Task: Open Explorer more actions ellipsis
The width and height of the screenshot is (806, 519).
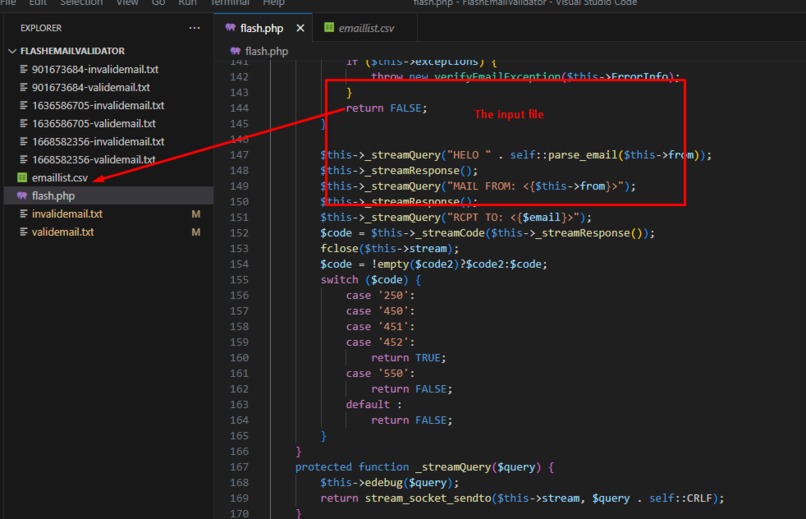Action: [194, 28]
